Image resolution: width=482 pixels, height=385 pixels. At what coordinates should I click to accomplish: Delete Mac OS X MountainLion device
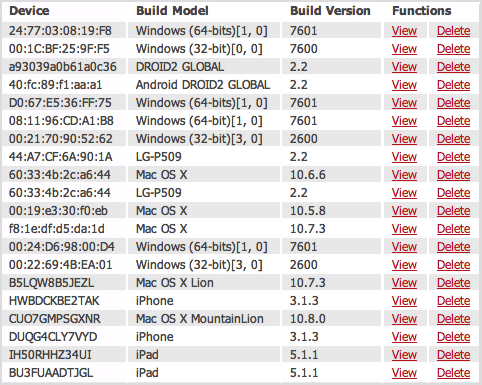454,319
